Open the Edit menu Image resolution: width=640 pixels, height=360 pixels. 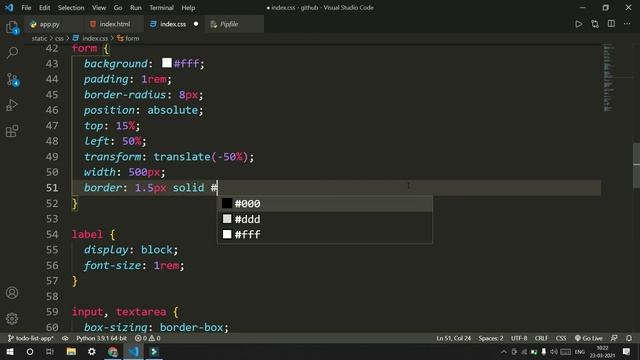pos(44,8)
